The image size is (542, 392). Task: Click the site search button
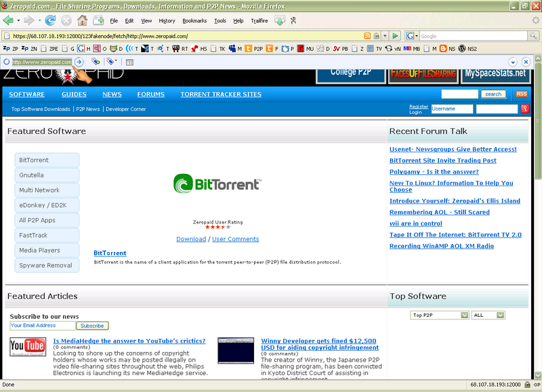(x=493, y=94)
